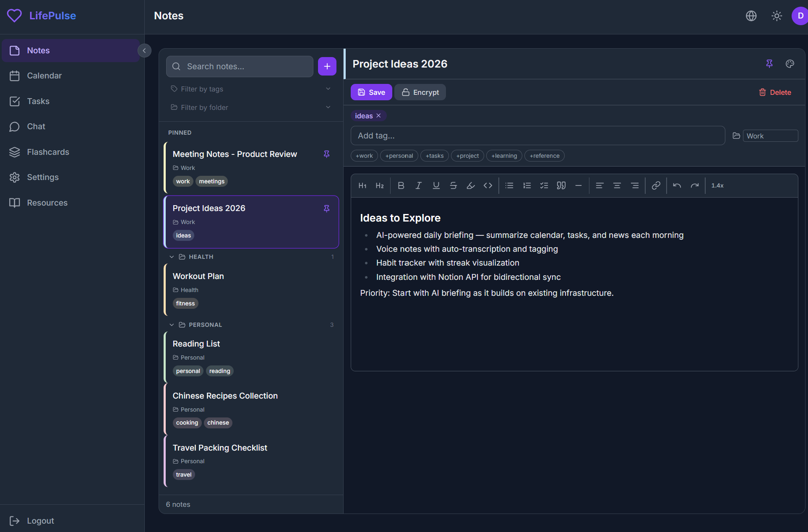808x532 pixels.
Task: Delete the current note
Action: click(x=775, y=92)
